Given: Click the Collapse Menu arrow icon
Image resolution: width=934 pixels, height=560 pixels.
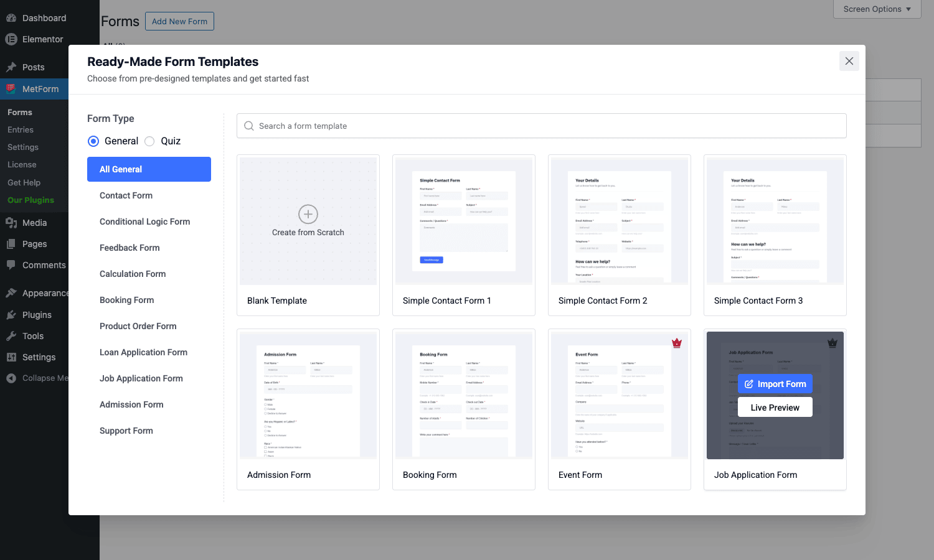Looking at the screenshot, I should click(x=11, y=378).
